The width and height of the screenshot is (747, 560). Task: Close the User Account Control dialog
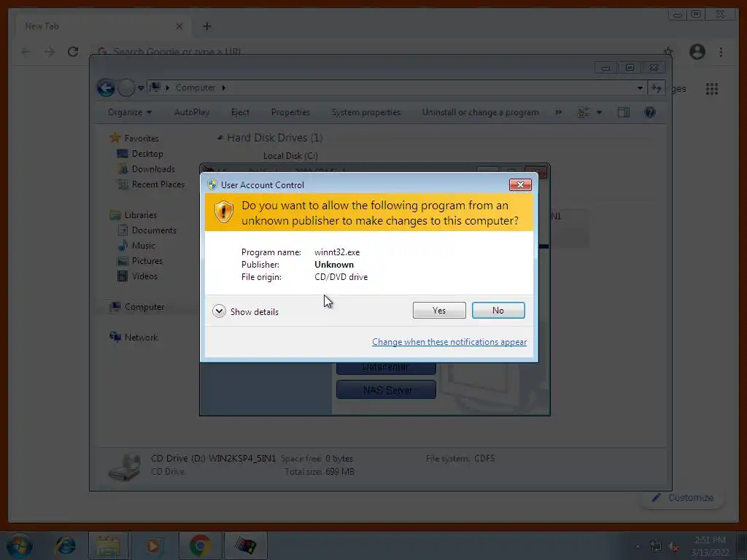[x=519, y=184]
